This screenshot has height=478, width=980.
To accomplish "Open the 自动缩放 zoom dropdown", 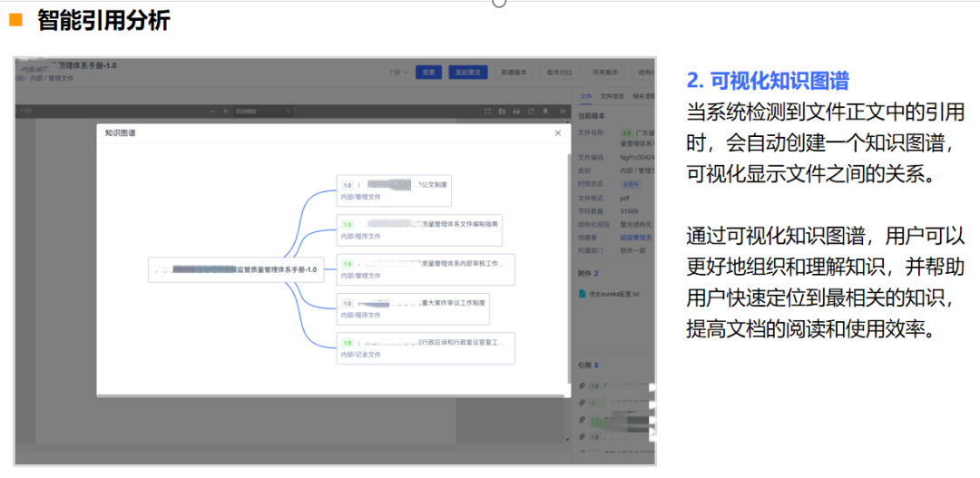I will pos(262,112).
